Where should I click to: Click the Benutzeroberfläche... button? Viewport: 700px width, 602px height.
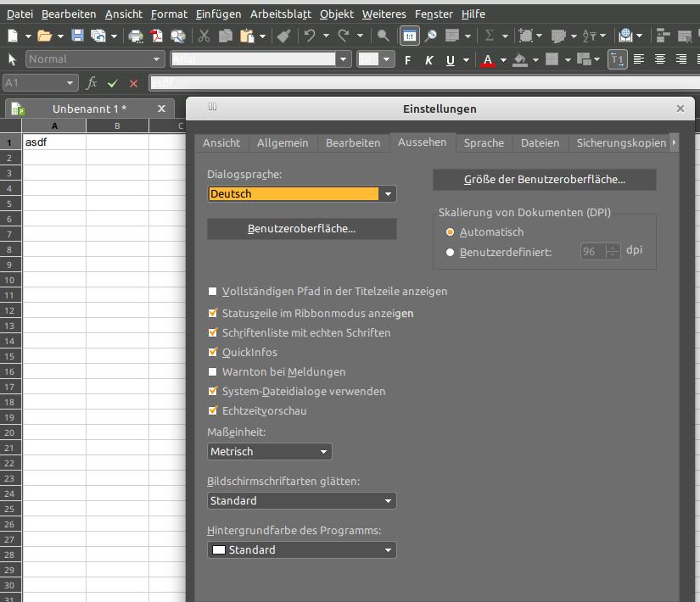click(x=301, y=229)
